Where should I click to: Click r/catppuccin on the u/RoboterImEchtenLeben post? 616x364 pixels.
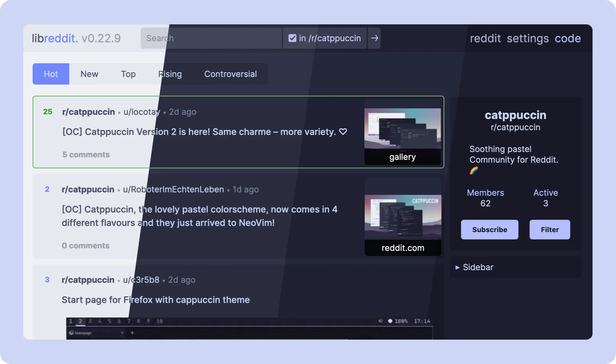(x=88, y=189)
